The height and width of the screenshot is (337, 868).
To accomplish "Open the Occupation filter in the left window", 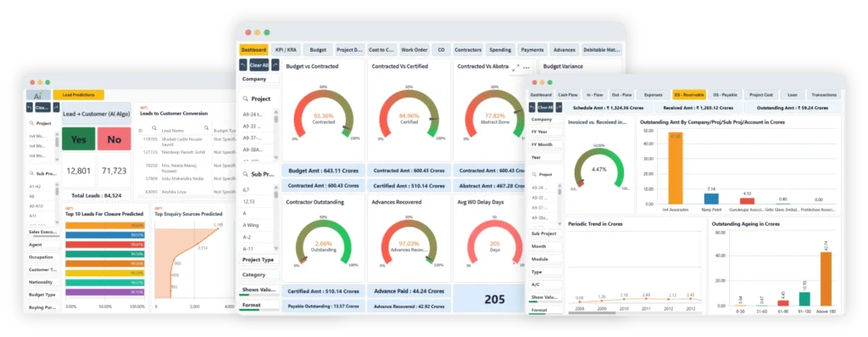I will [43, 257].
